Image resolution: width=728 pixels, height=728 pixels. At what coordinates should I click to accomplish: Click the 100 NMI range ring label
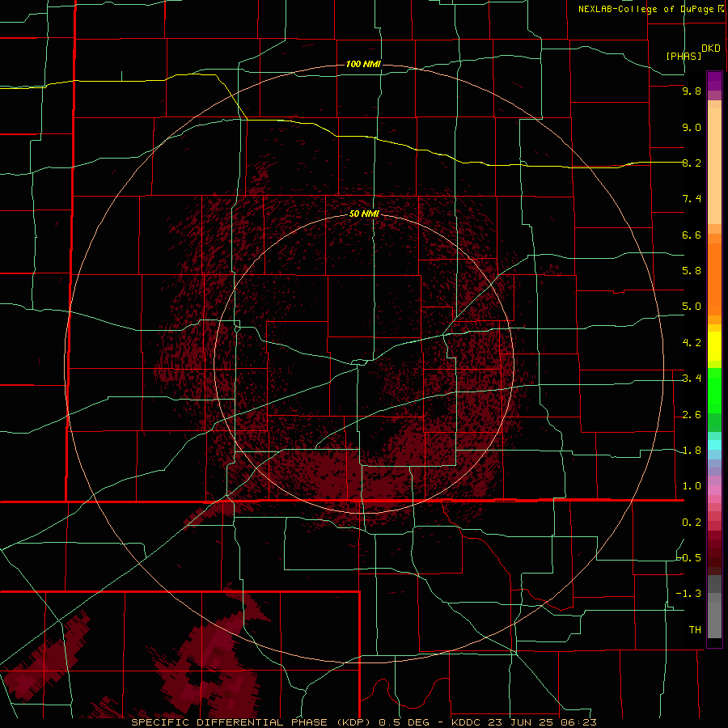(x=363, y=64)
